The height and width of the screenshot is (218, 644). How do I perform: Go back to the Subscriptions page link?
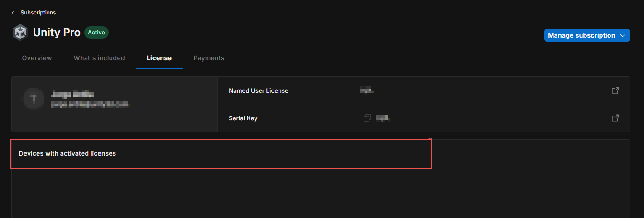pos(38,13)
